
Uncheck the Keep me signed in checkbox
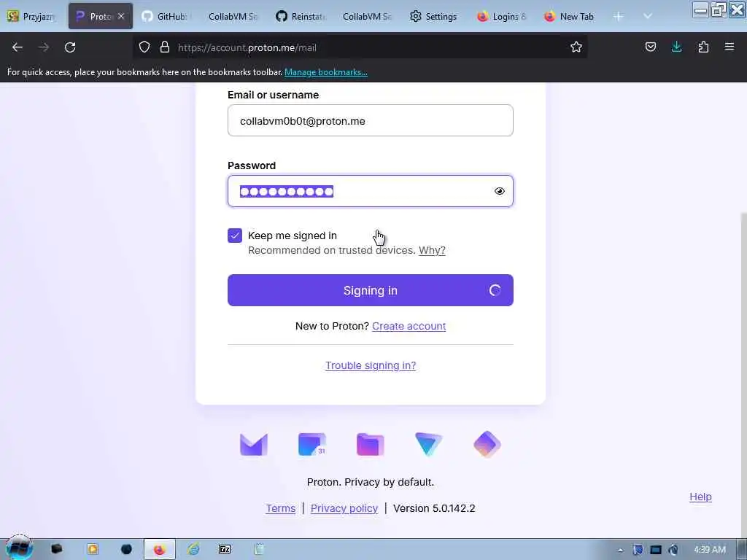[x=235, y=236]
